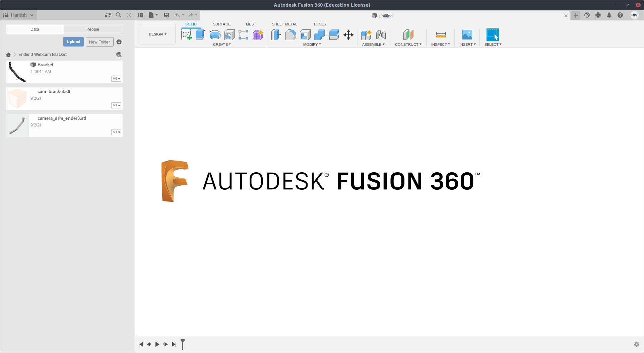Open the Help question mark menu
Image resolution: width=644 pixels, height=353 pixels.
(x=620, y=15)
